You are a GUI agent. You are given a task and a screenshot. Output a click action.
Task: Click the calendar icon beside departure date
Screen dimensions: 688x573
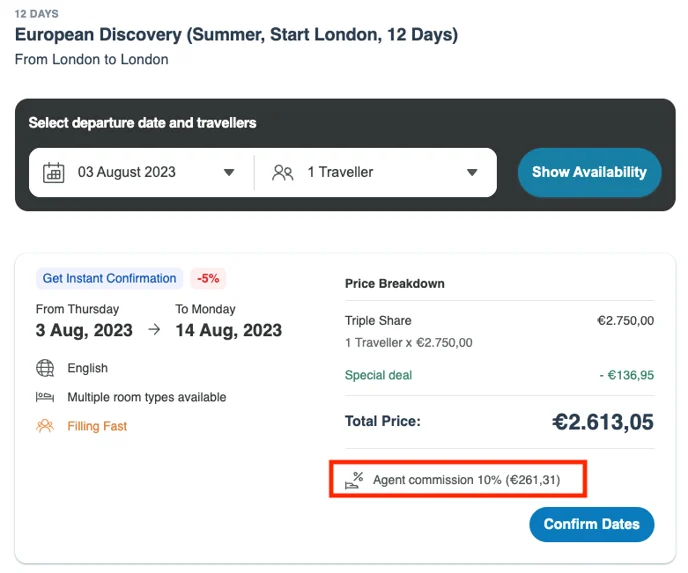coord(54,172)
